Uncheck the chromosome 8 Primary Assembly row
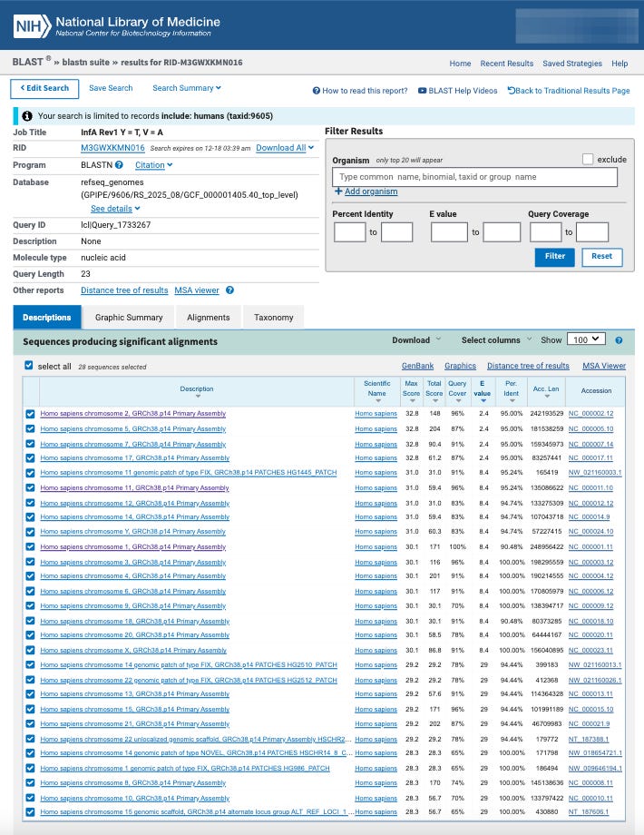This screenshot has width=644, height=835. coord(30,782)
